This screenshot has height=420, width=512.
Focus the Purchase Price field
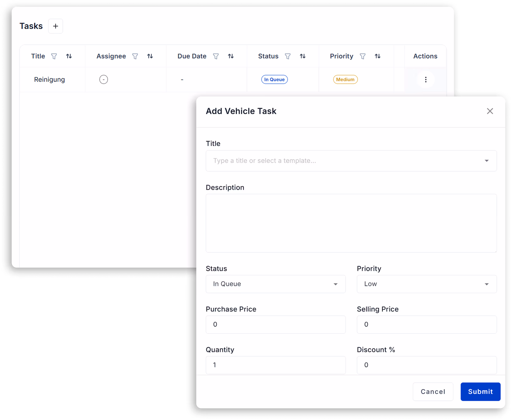[276, 324]
